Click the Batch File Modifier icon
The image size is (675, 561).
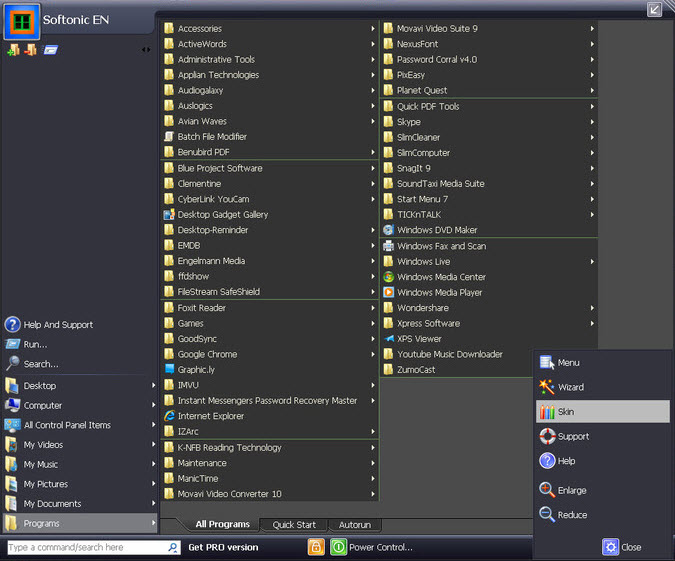[x=169, y=136]
